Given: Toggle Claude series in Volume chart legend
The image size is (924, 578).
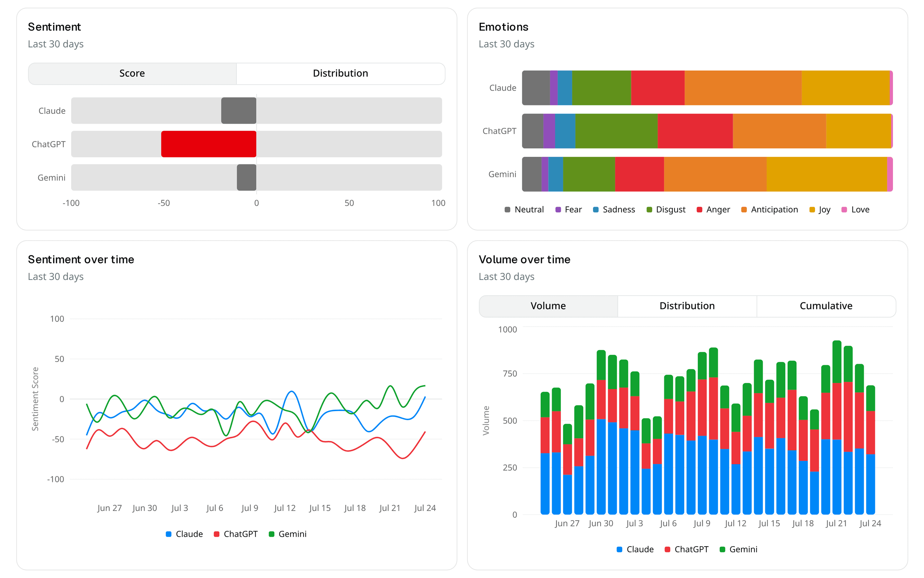Looking at the screenshot, I should (635, 549).
